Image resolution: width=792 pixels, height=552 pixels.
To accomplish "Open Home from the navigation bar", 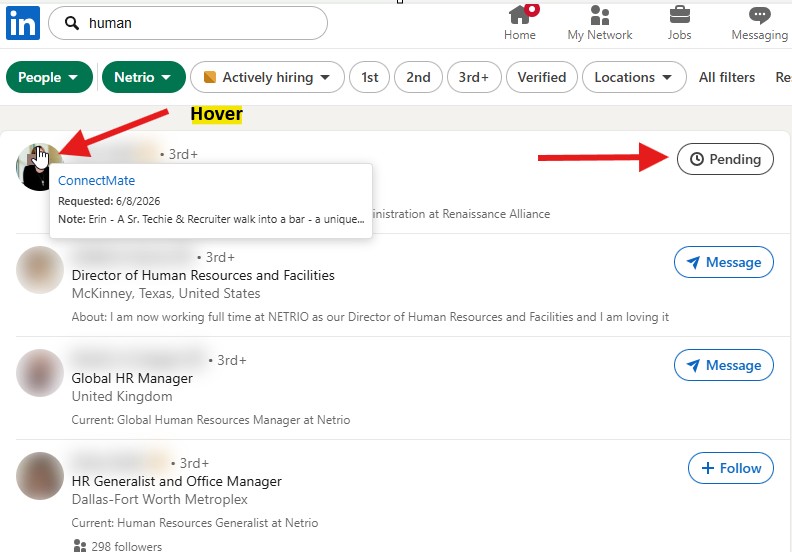I will 520,22.
